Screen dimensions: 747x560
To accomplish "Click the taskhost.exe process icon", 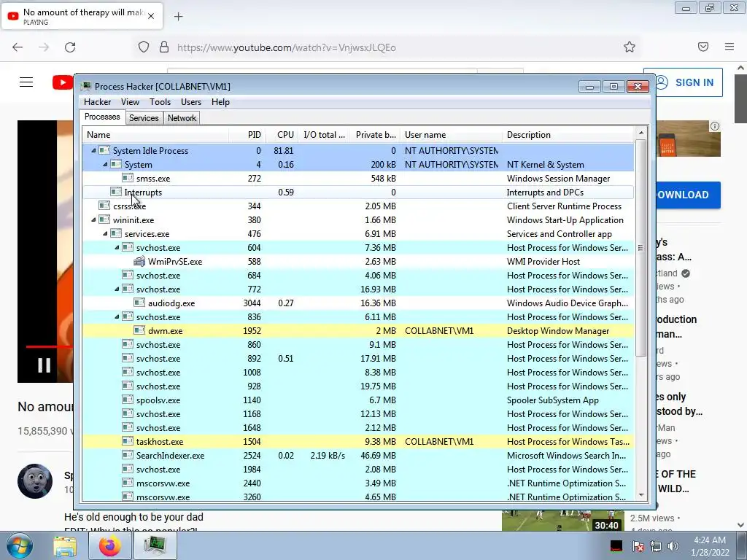I will point(127,441).
